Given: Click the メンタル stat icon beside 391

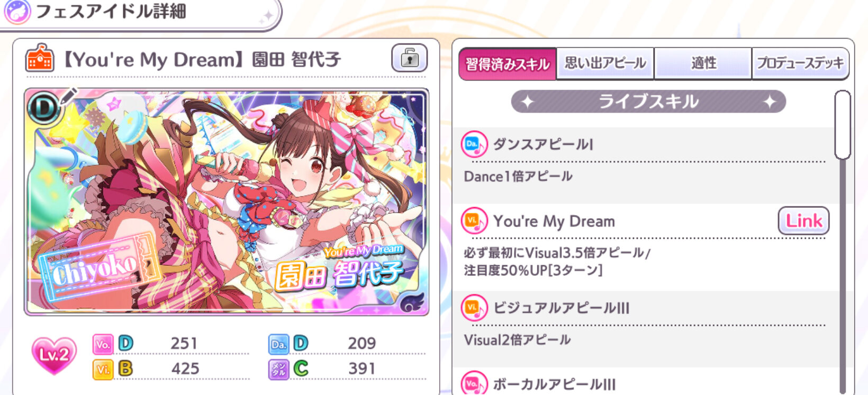Looking at the screenshot, I should click(278, 369).
